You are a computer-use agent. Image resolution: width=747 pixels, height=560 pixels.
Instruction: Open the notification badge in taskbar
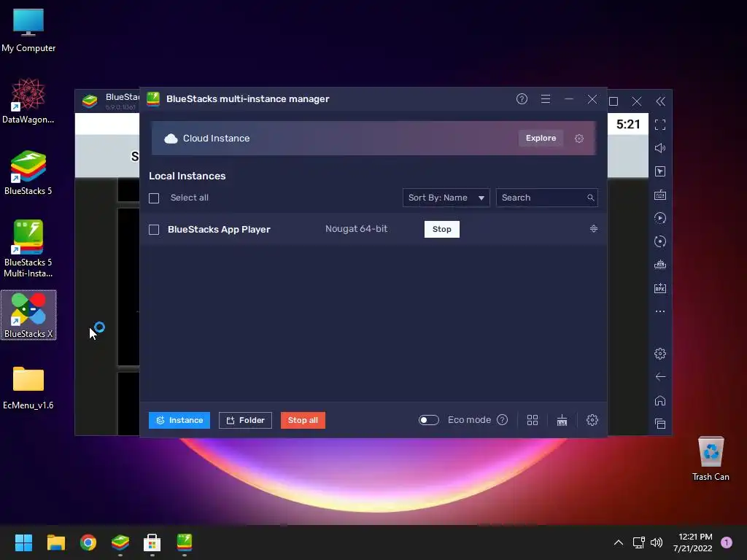click(727, 542)
